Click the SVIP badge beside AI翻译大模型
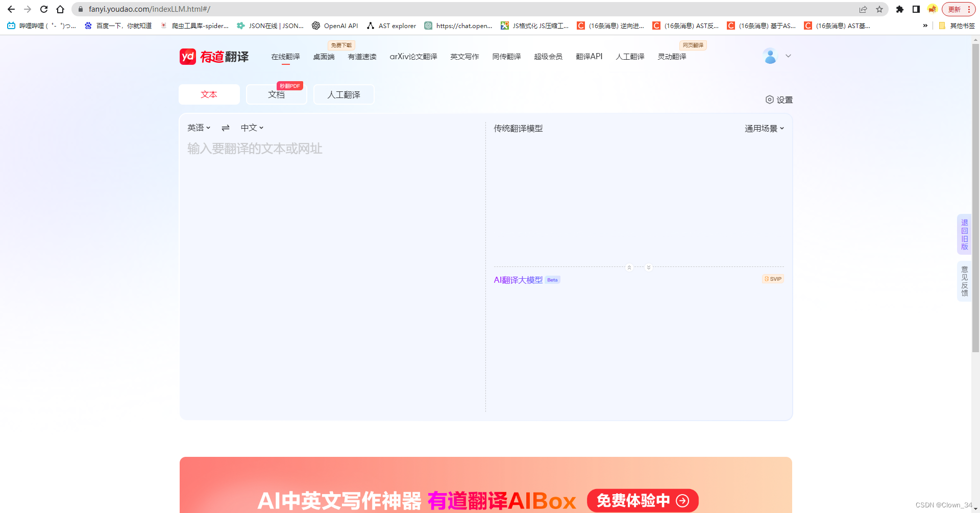Screen dimensions: 980x513 tap(772, 279)
